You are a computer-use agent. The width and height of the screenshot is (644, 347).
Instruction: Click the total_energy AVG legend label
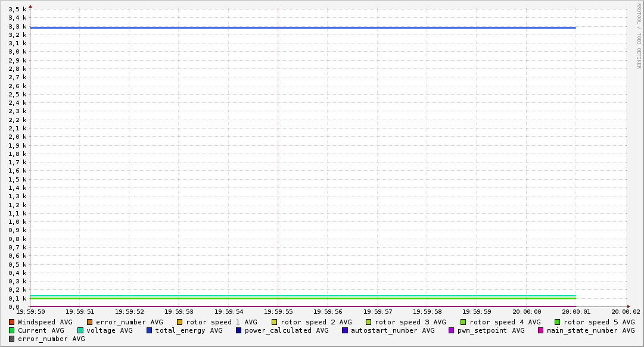point(189,330)
